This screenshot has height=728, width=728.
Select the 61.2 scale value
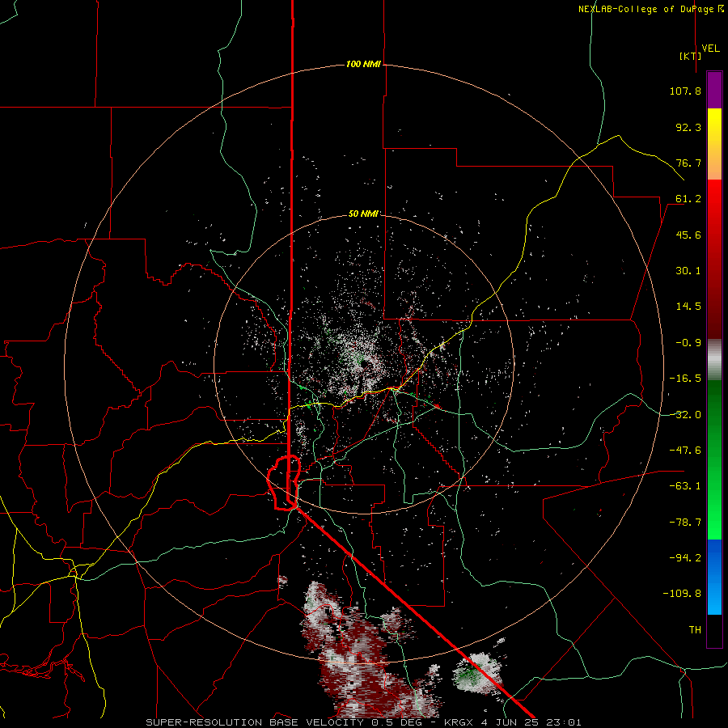point(688,199)
